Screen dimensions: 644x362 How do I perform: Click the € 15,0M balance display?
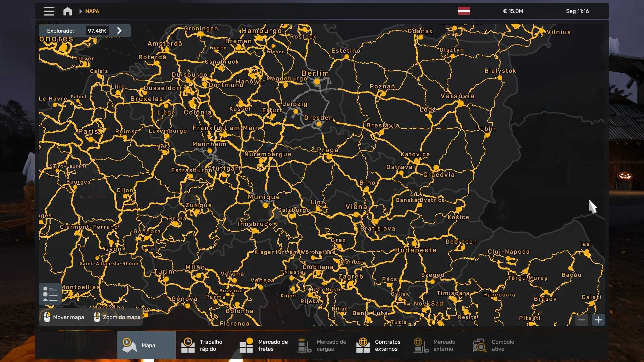click(513, 11)
